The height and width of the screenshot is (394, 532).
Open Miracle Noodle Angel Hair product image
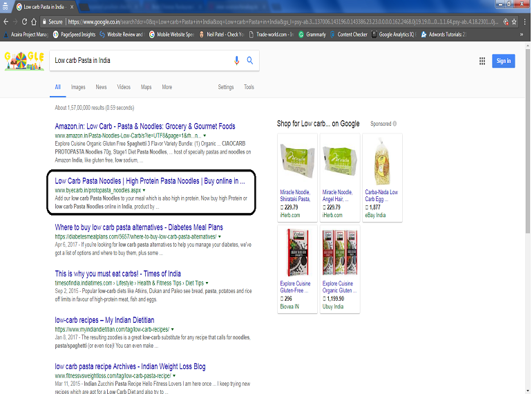click(x=340, y=160)
